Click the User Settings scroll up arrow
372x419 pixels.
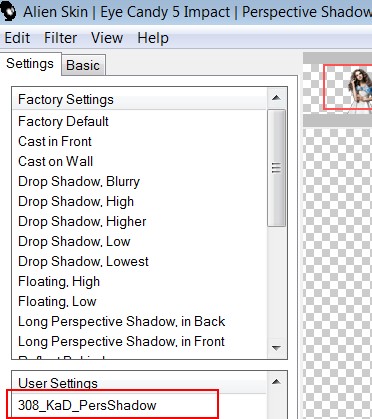[276, 382]
